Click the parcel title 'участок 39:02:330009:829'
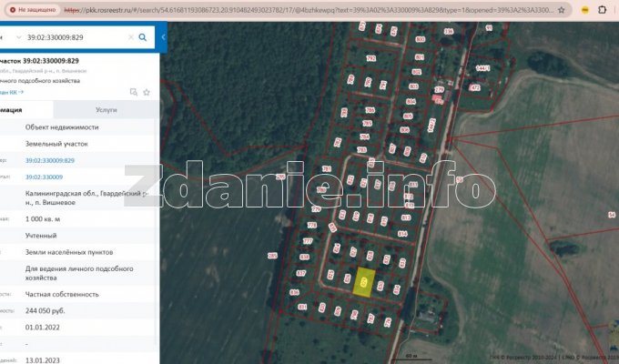This screenshot has height=364, width=619. pyautogui.click(x=39, y=61)
